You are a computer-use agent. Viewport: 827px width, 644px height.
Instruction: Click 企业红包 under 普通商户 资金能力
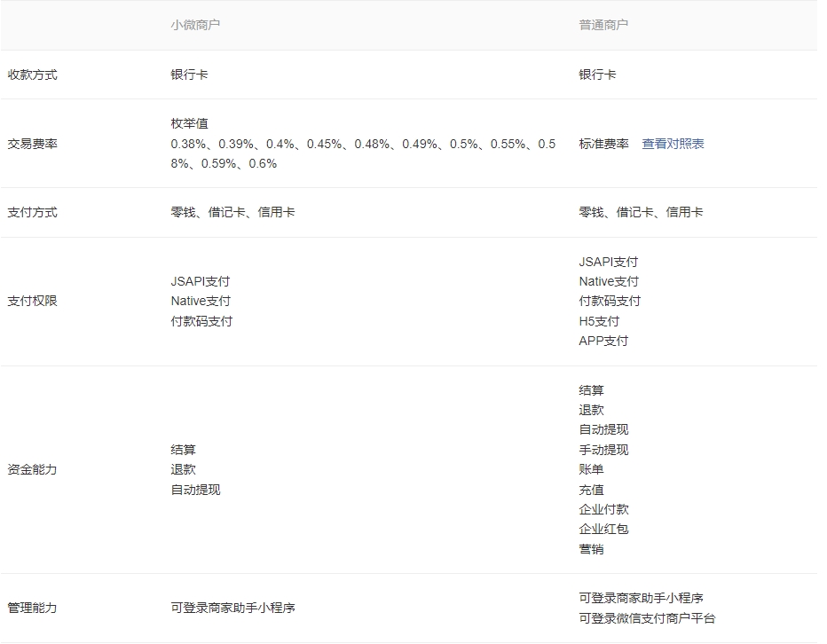(x=605, y=530)
